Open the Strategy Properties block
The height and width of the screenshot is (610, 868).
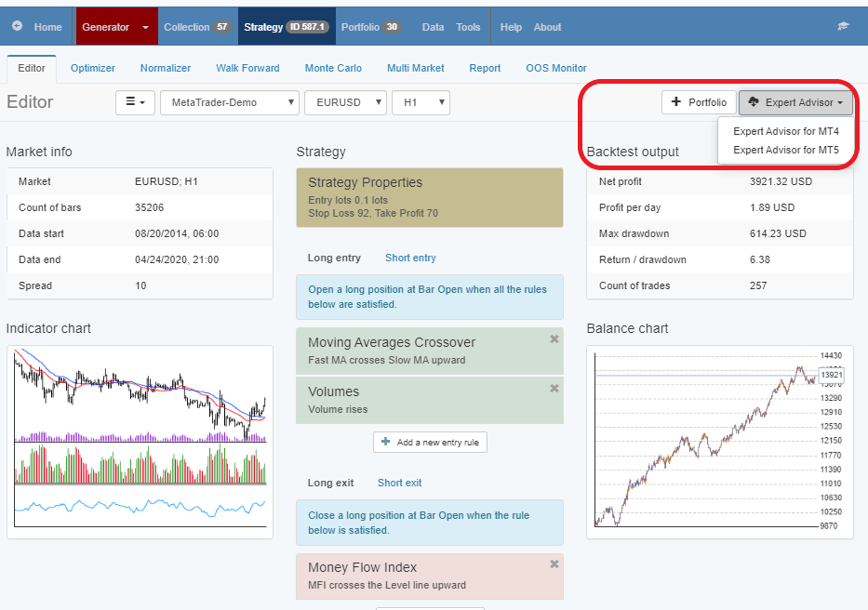[430, 197]
